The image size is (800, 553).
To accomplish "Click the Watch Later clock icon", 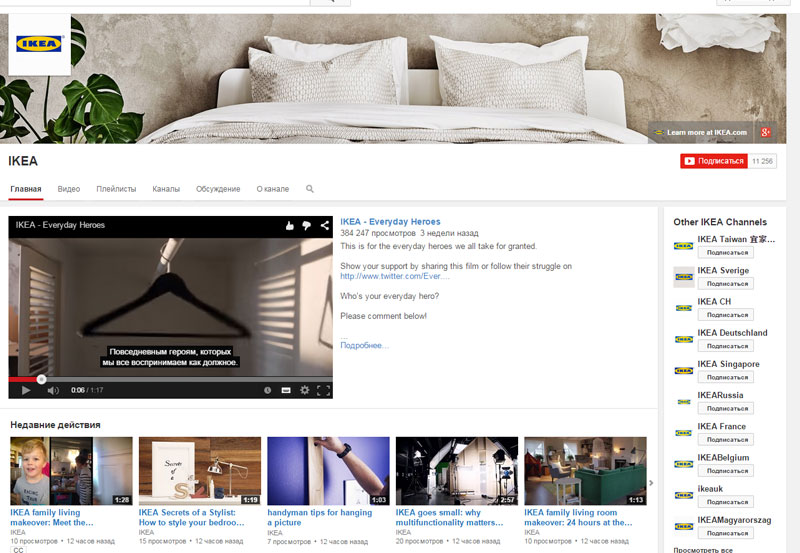I will [268, 390].
